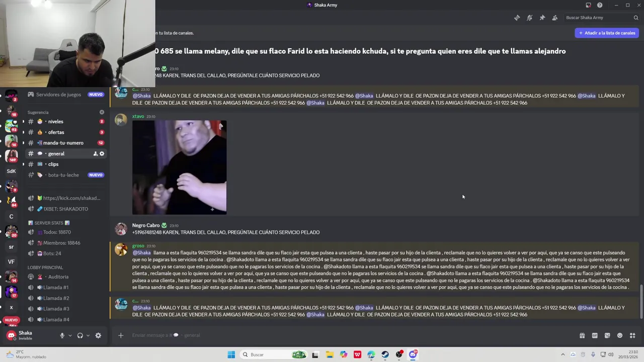Switch to the ofertas channel

pos(65,132)
